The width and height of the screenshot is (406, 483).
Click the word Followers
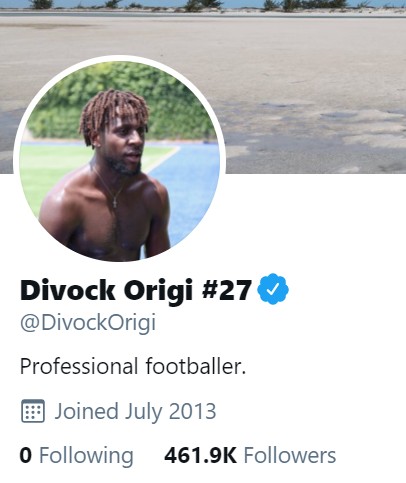click(290, 455)
